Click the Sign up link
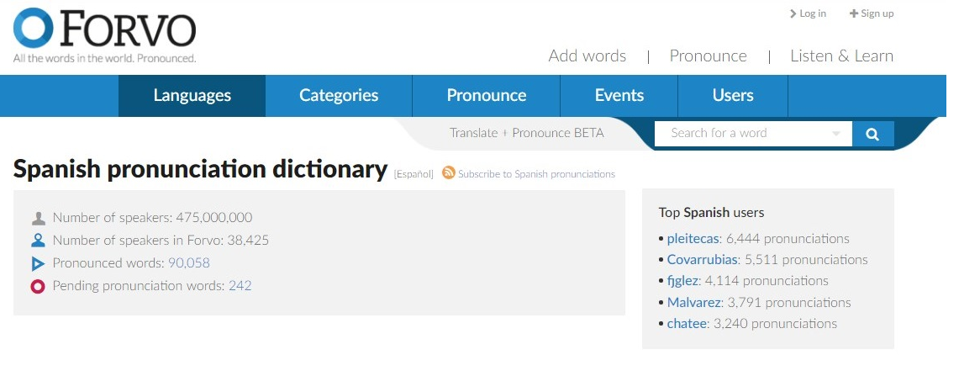Viewport: 980px width, 376px height. click(872, 13)
